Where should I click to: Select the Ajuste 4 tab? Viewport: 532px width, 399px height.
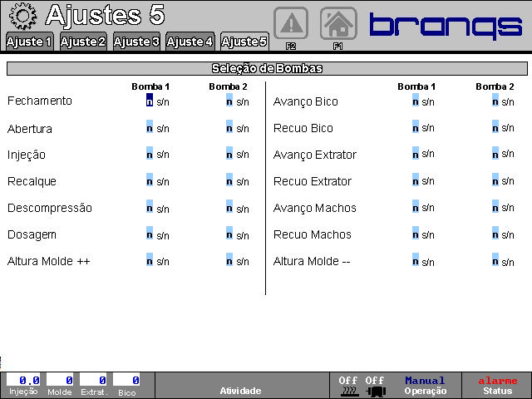pyautogui.click(x=190, y=42)
